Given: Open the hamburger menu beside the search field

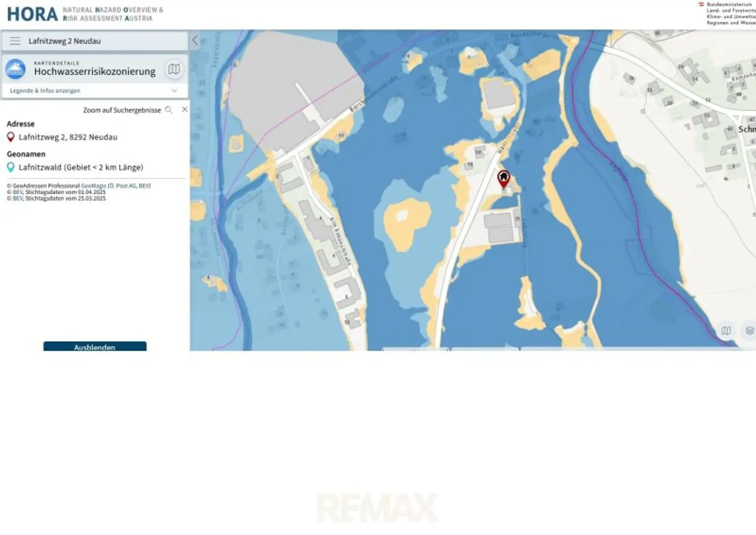Looking at the screenshot, I should pyautogui.click(x=15, y=41).
